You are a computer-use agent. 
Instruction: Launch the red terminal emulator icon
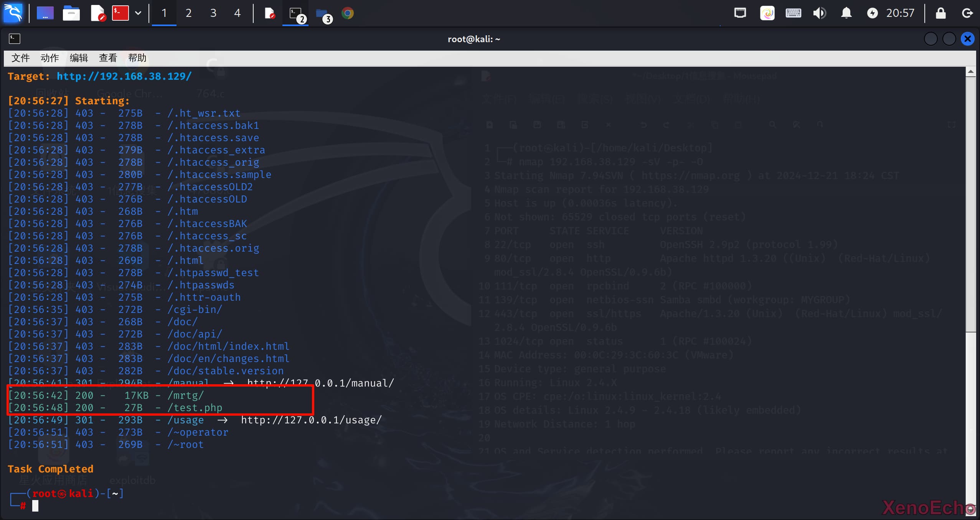click(x=120, y=13)
